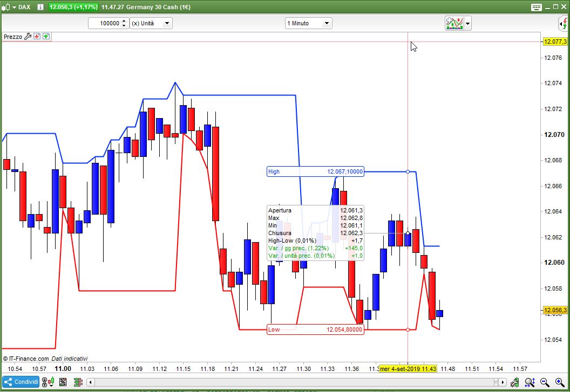This screenshot has height=392, width=570.
Task: Open the 1 Minuto timeframe dropdown
Action: tap(308, 23)
